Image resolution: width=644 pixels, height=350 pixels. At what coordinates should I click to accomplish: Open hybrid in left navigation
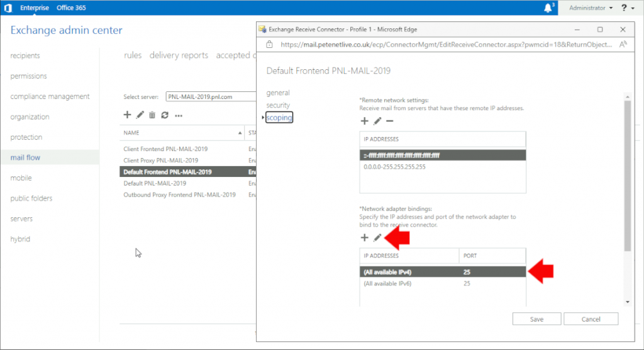[20, 239]
